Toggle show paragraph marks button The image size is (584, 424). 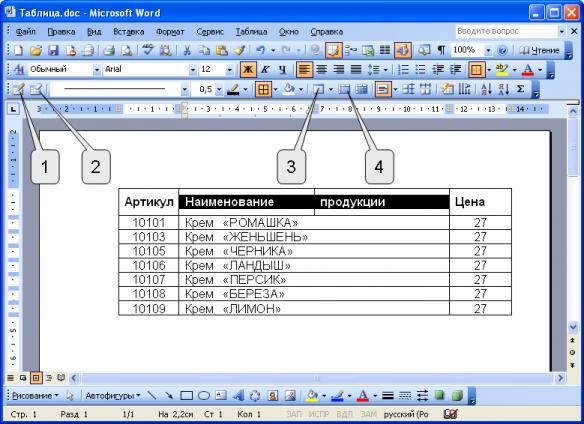pos(441,50)
